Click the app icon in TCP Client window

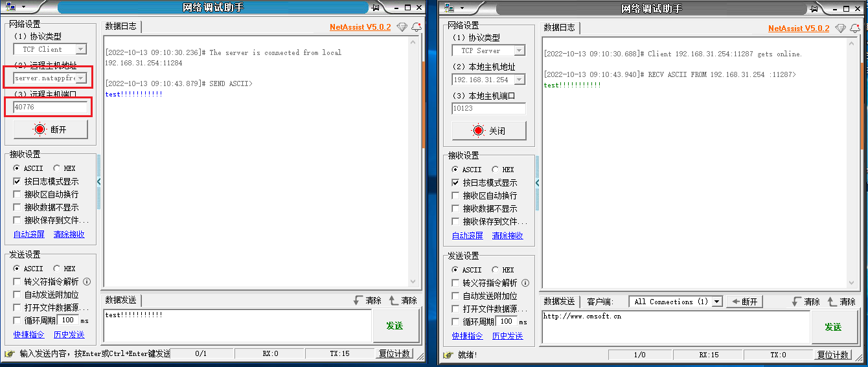[x=10, y=7]
